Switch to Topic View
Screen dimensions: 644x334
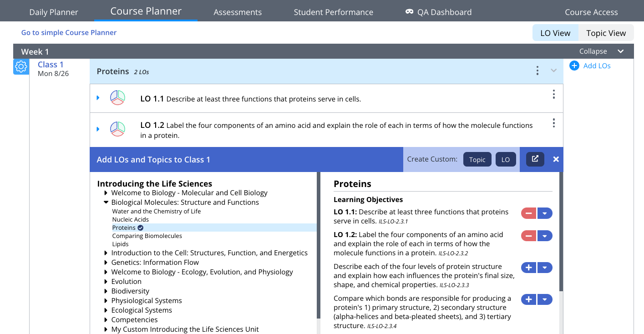click(606, 33)
